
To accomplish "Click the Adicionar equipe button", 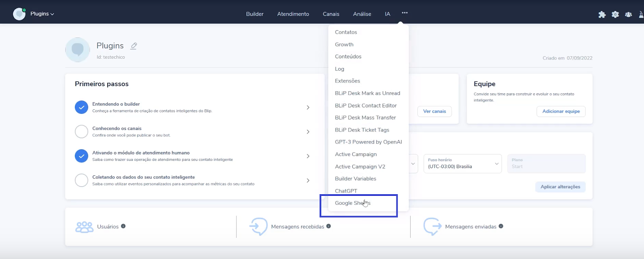I will tap(561, 111).
